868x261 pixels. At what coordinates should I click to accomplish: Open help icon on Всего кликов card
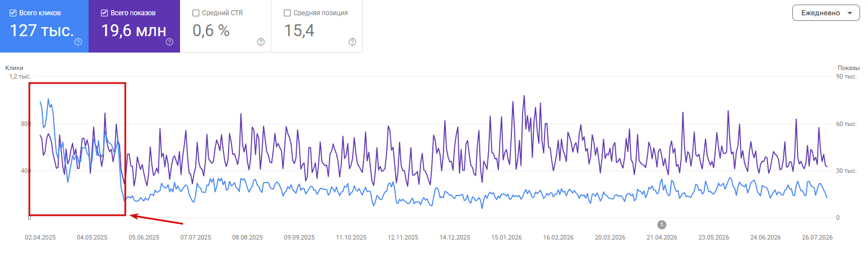pos(78,42)
